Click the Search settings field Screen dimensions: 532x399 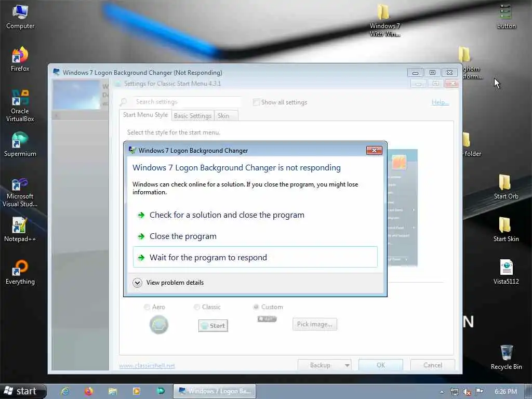[x=187, y=102]
